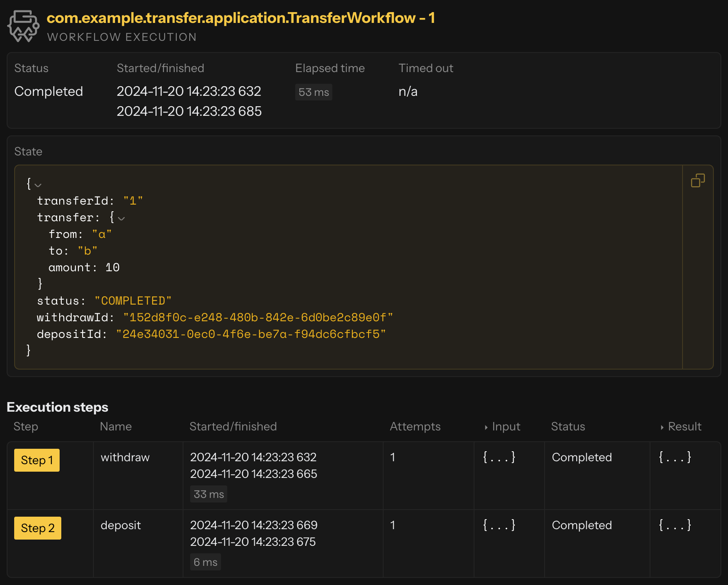
Task: Collapse the root JSON object using its chevron
Action: (x=38, y=185)
